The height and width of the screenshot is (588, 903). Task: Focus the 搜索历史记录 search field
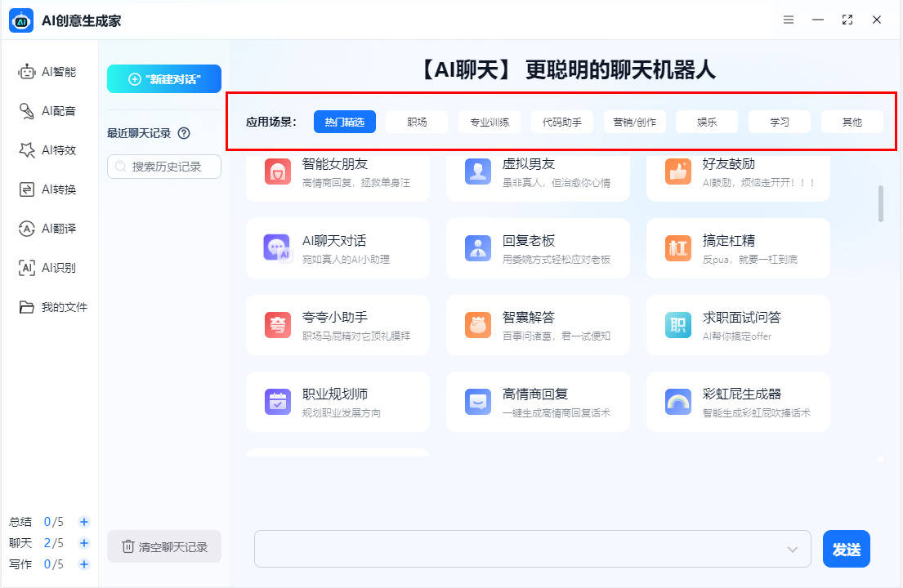[165, 167]
